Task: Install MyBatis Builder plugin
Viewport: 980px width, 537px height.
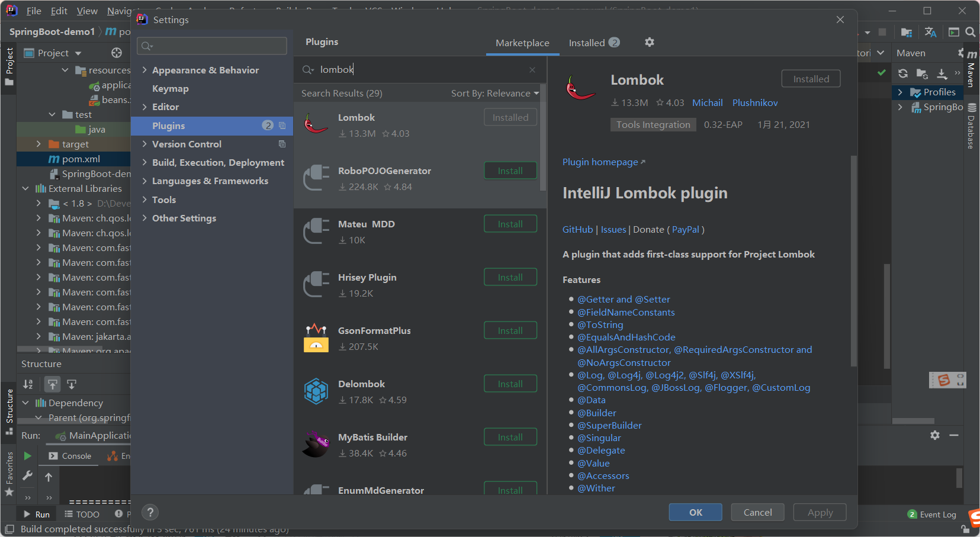Action: click(x=510, y=437)
